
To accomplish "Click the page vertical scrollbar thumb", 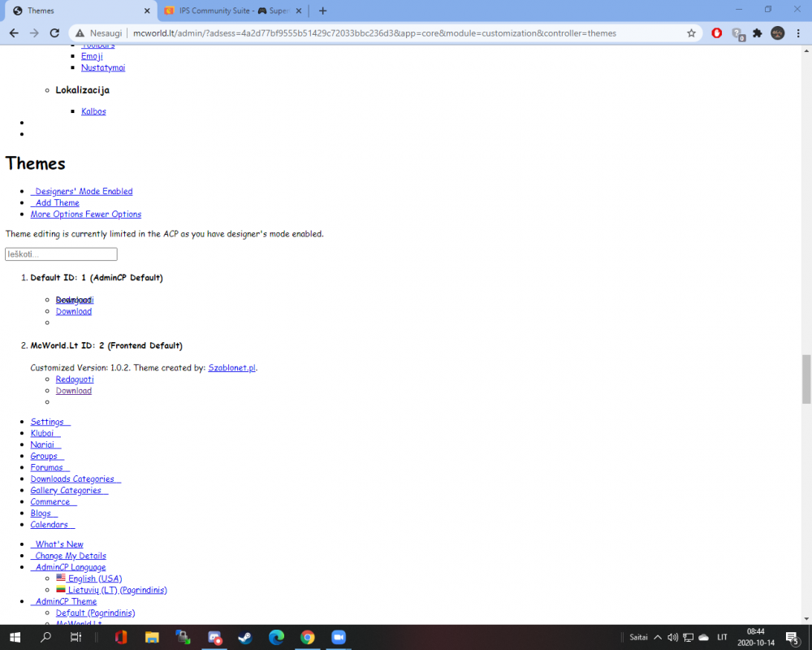I will [x=806, y=379].
